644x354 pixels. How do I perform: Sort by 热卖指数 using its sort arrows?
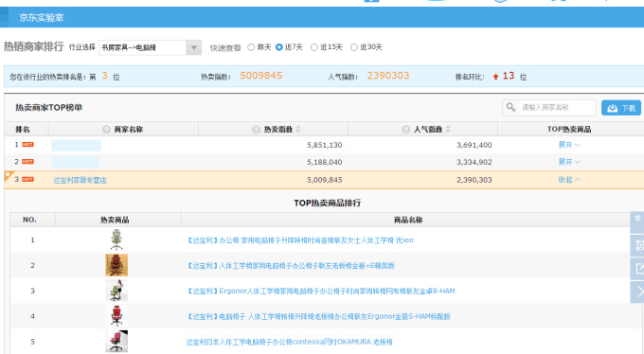[x=298, y=129]
